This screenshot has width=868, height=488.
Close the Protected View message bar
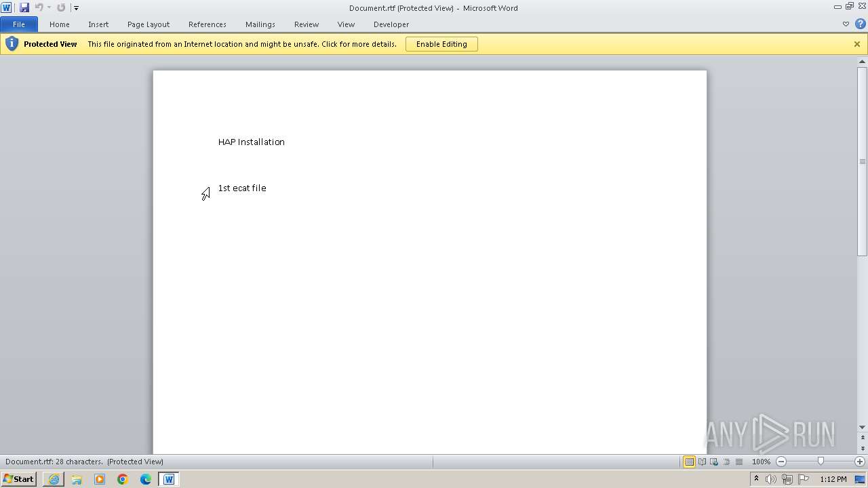[x=857, y=44]
